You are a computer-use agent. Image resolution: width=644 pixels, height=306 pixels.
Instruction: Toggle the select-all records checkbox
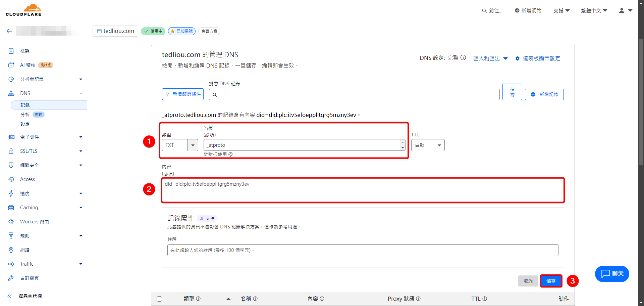(x=159, y=299)
